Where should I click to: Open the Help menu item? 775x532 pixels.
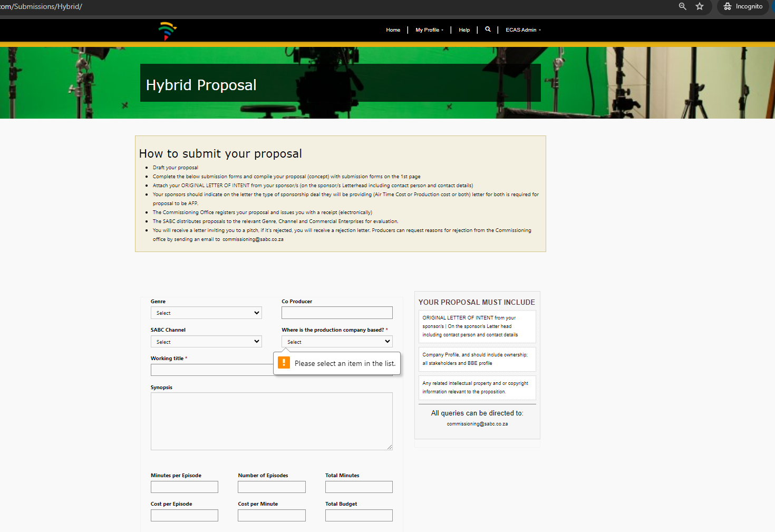pyautogui.click(x=464, y=30)
